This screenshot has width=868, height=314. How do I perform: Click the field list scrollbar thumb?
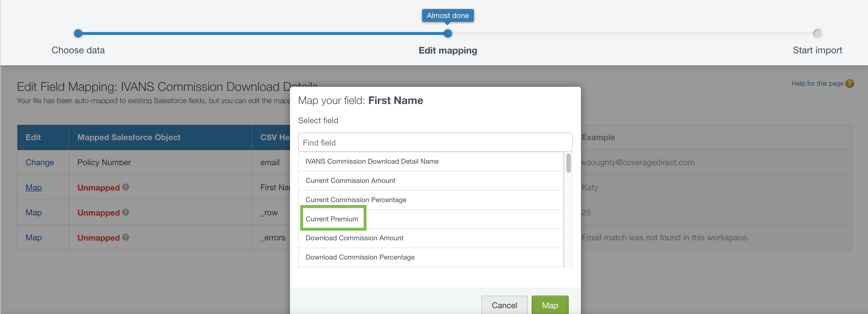point(568,163)
